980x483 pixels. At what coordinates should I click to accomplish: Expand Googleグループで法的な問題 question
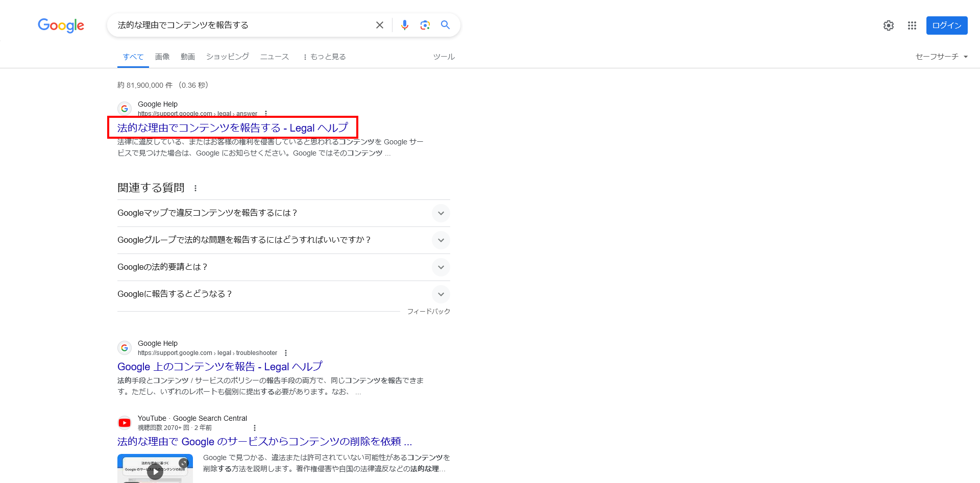pyautogui.click(x=284, y=240)
